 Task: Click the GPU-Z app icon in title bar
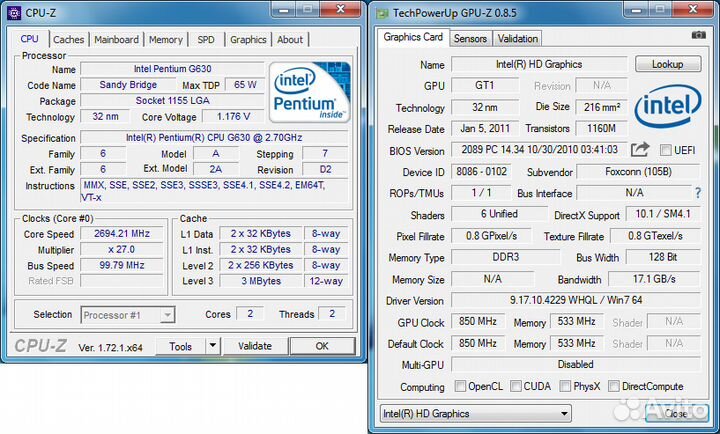(x=382, y=13)
